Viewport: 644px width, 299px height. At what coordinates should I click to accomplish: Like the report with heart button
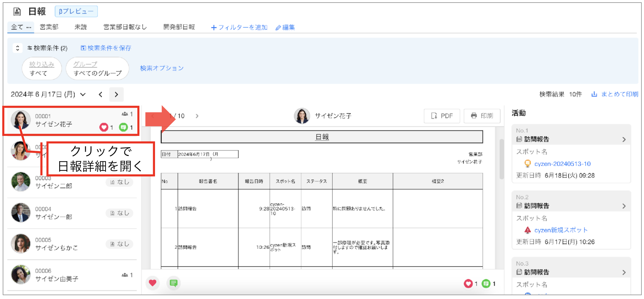point(153,283)
